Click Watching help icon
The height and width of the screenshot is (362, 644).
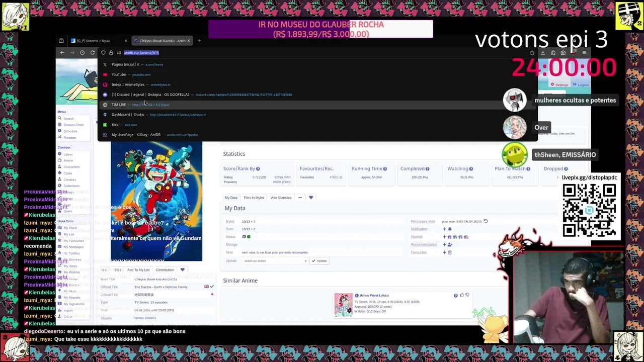click(x=471, y=169)
